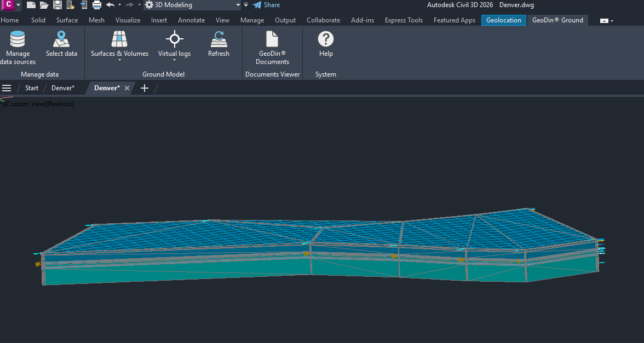Screen dimensions: 644x343
Task: Click the Documents Viewer panel title
Action: (273, 74)
